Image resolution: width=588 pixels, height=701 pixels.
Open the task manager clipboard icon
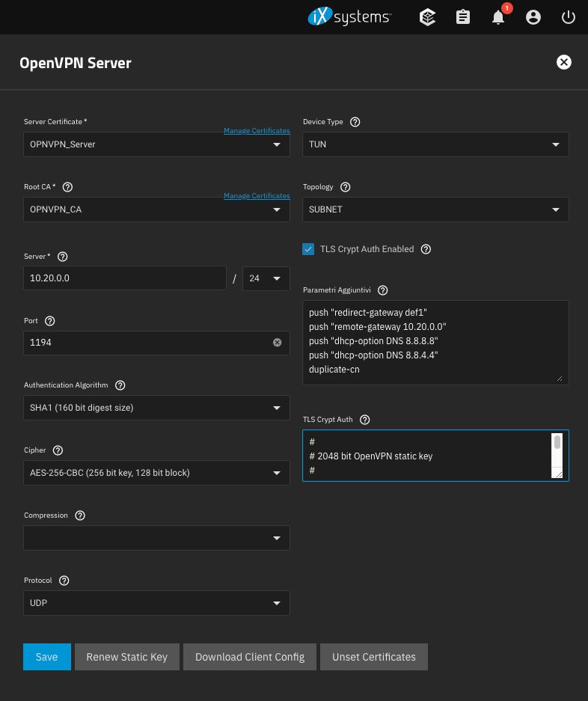point(463,17)
